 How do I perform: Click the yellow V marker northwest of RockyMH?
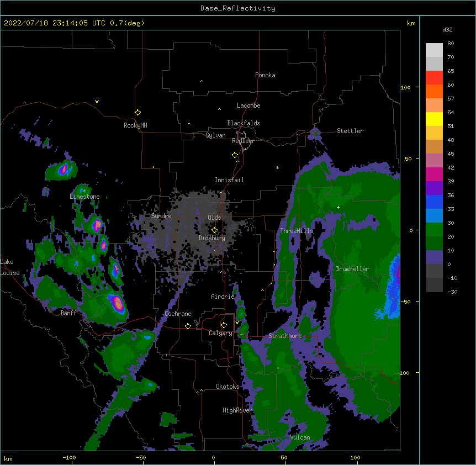(x=97, y=102)
